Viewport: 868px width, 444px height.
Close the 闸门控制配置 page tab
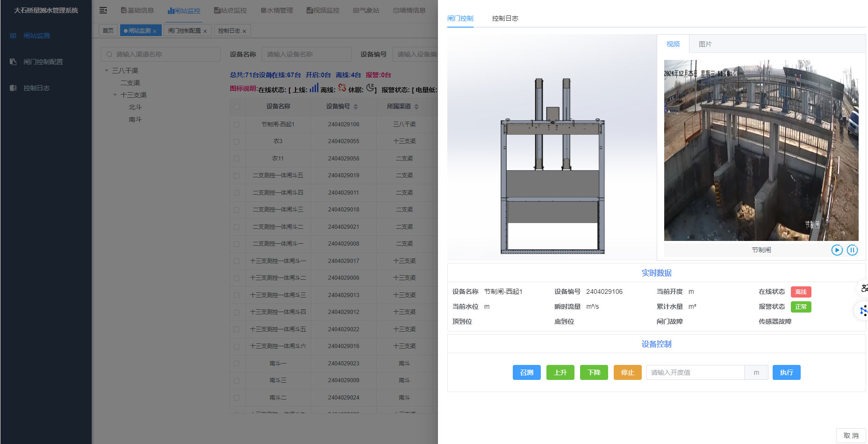tap(205, 31)
